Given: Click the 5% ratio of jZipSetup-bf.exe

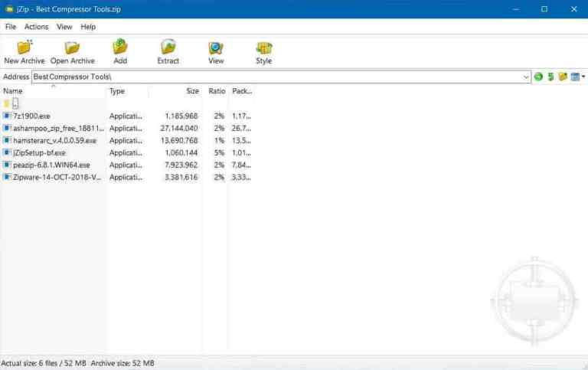Looking at the screenshot, I should click(x=219, y=152).
